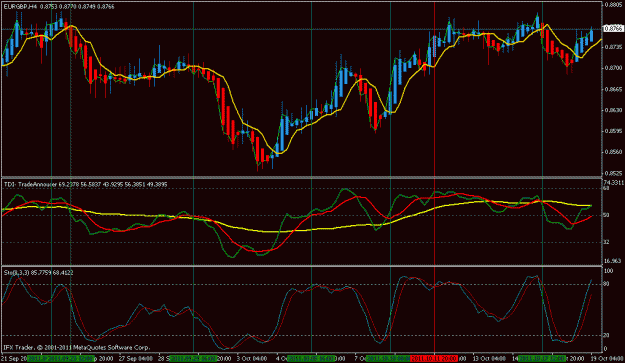Click the 0.8630 price axis label
The image size is (625, 363).
[613, 110]
